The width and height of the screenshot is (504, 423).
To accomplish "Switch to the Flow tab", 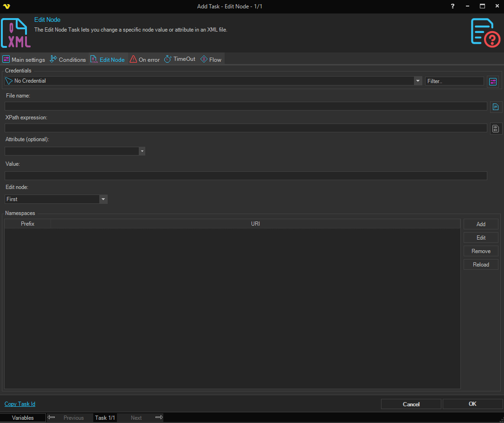I will 211,59.
